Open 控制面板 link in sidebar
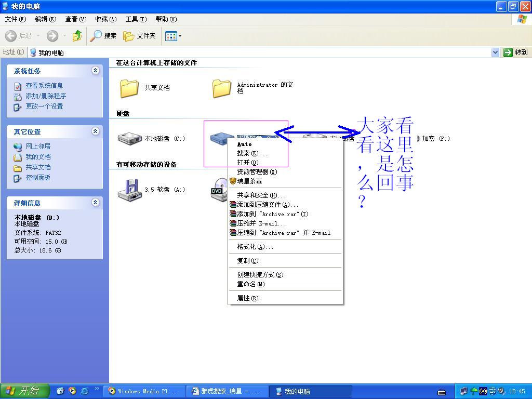This screenshot has width=532, height=399. point(38,178)
